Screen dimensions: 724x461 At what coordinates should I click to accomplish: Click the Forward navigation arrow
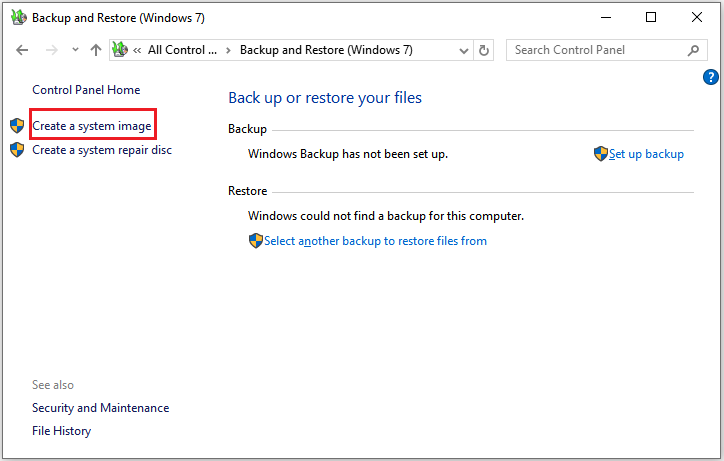tap(52, 50)
